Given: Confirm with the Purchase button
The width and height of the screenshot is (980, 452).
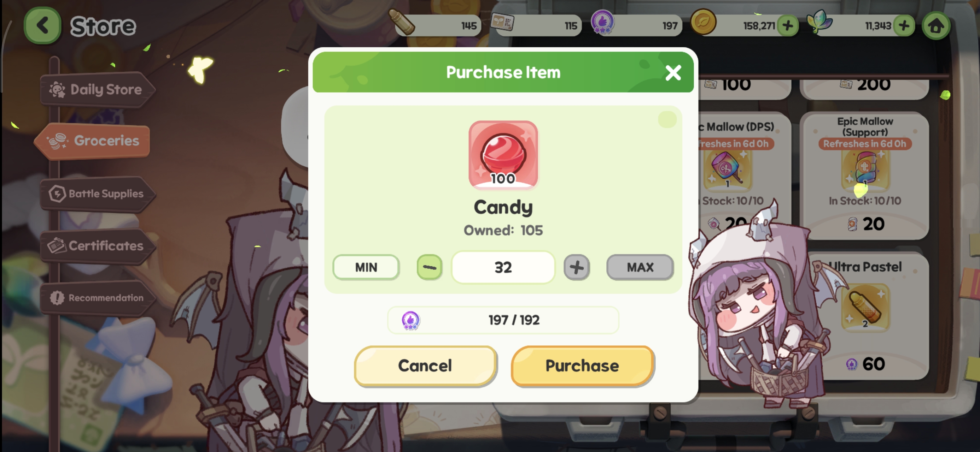Looking at the screenshot, I should pyautogui.click(x=582, y=366).
